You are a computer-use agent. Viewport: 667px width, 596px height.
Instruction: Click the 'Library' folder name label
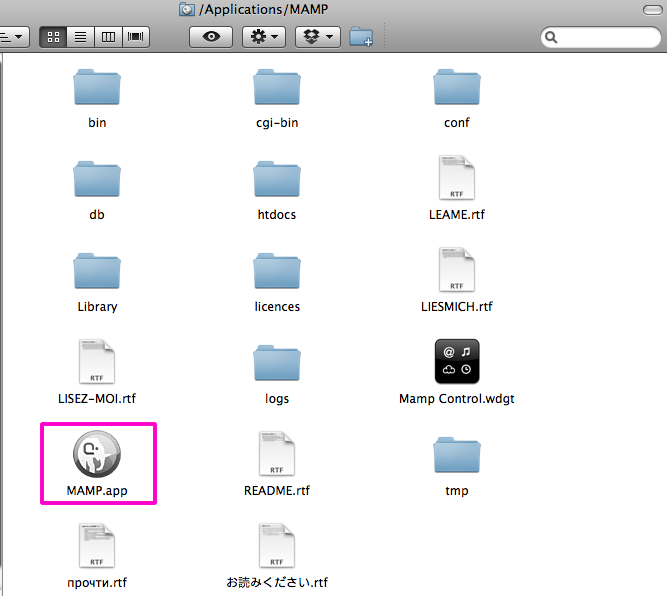coord(97,307)
